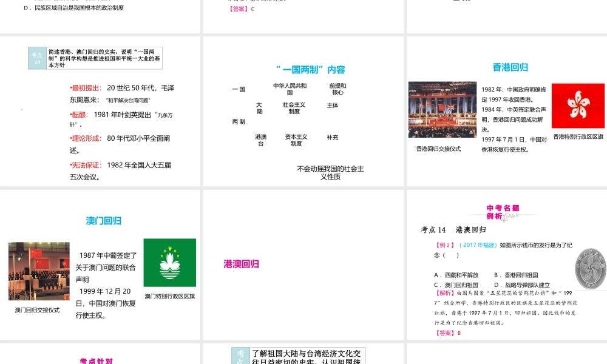Screen dimensions: 607x364
Task: Click the '考点 14 港澳回归' subtitle
Action: tap(453, 230)
